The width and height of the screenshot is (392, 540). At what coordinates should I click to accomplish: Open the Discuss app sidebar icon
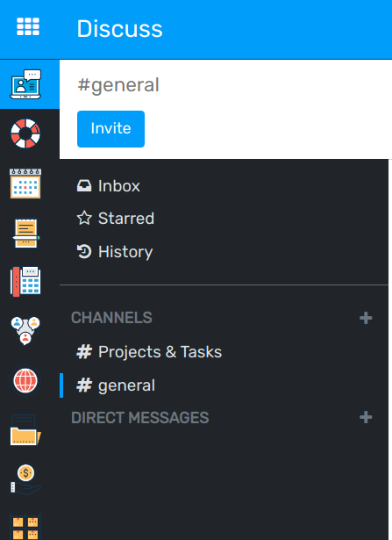click(x=25, y=84)
